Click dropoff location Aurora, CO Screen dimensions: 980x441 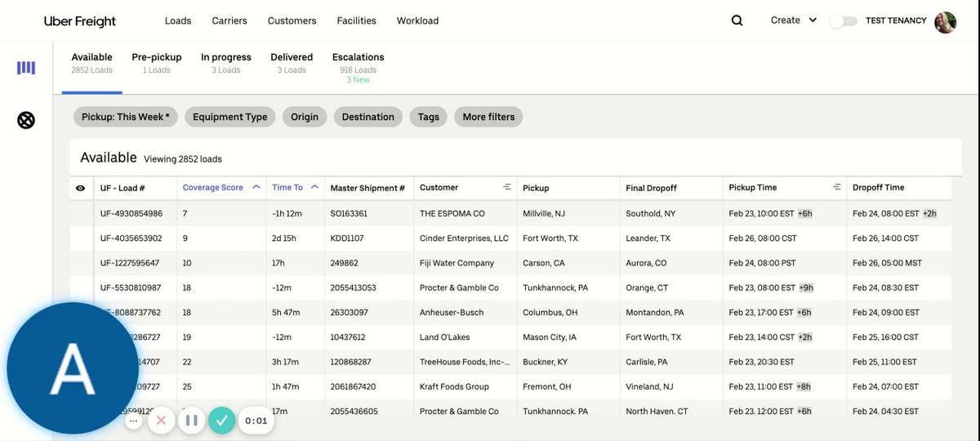point(646,263)
